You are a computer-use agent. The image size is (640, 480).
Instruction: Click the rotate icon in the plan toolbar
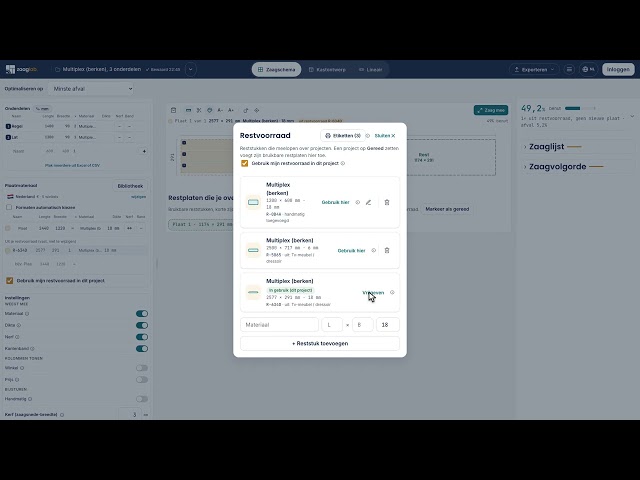[x=245, y=110]
